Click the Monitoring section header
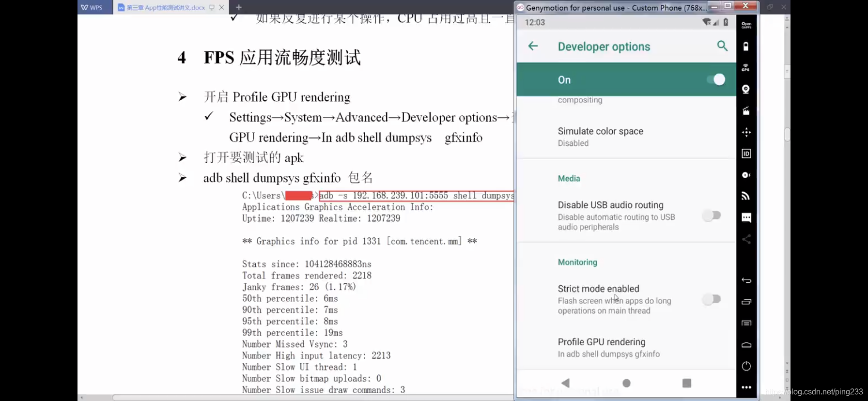 [x=577, y=262]
